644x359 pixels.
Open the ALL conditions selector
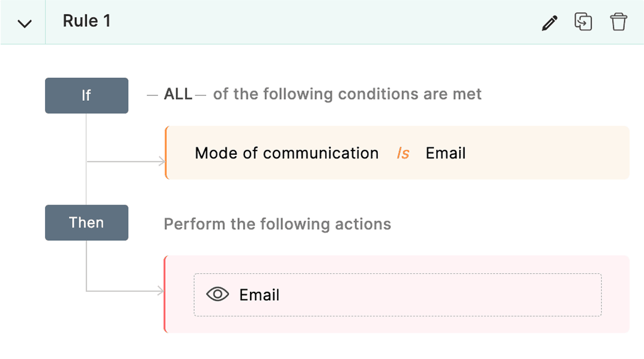pos(177,94)
